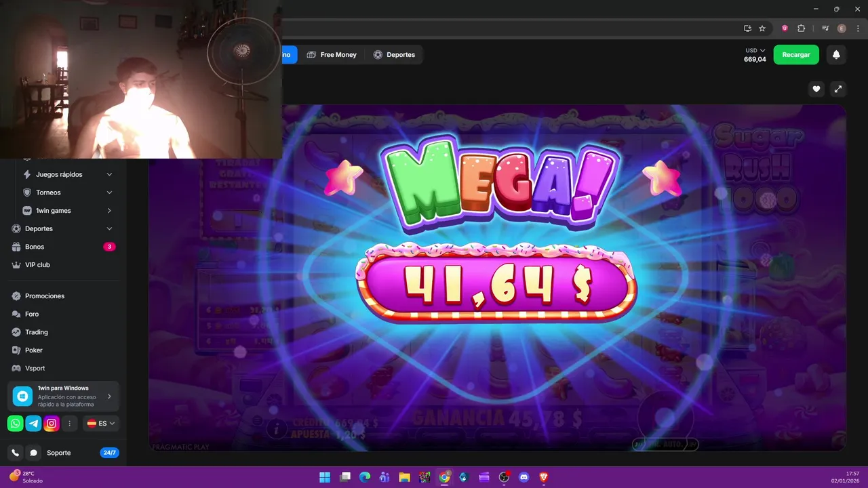Open the Instagram link
Image resolution: width=868 pixels, height=488 pixels.
click(52, 424)
